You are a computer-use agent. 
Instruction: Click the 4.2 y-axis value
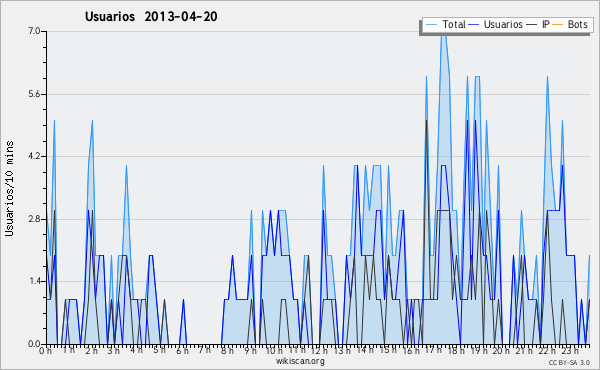coord(34,156)
